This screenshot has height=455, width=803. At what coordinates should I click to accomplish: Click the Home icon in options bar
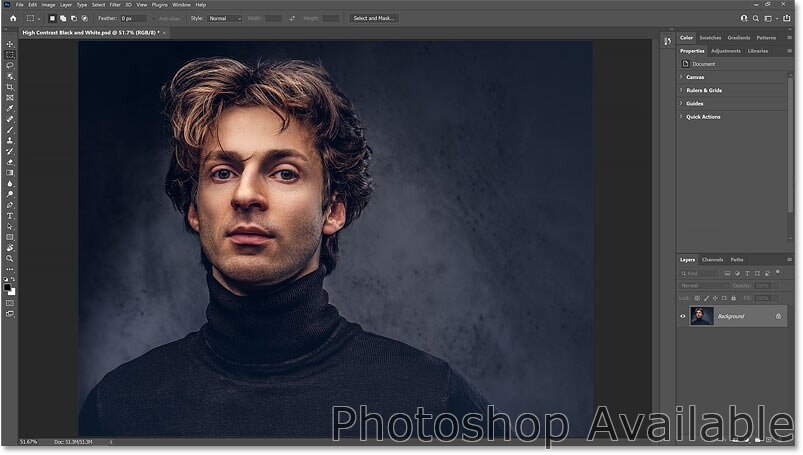13,18
